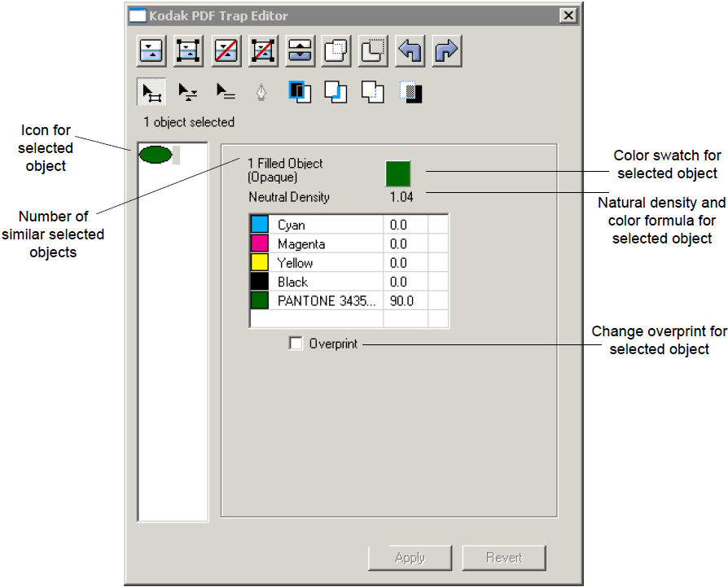This screenshot has width=728, height=587.
Task: Click the dotted square over black square icon
Action: [x=411, y=92]
